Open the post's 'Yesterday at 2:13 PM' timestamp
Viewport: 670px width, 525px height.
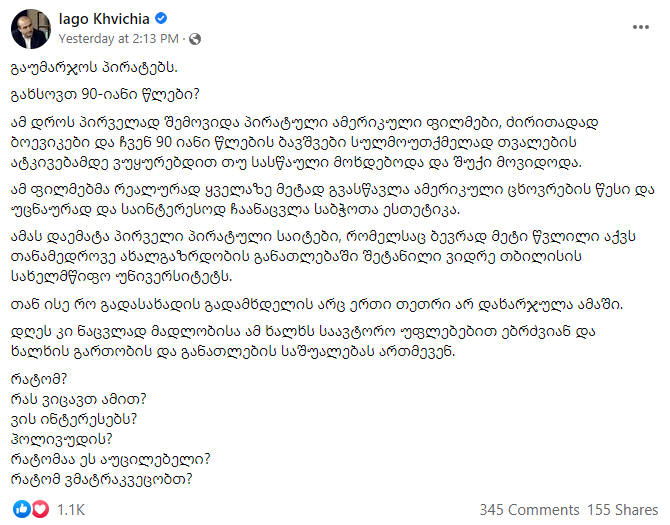point(118,39)
